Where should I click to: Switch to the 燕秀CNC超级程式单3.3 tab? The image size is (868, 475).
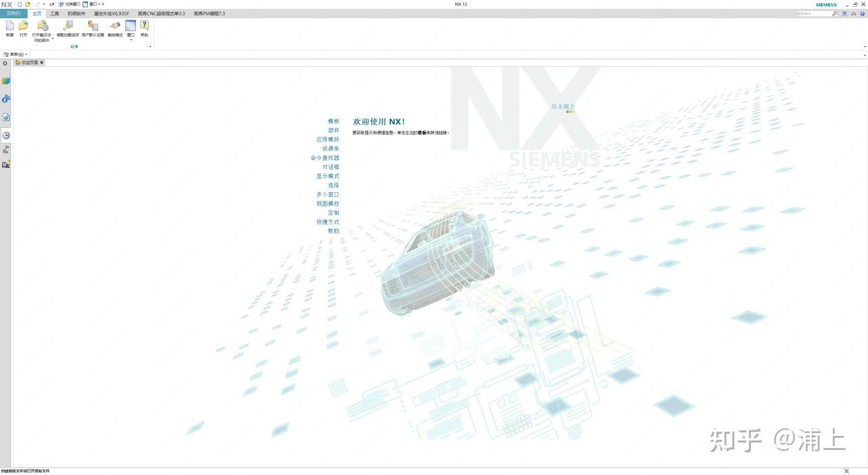pyautogui.click(x=161, y=14)
